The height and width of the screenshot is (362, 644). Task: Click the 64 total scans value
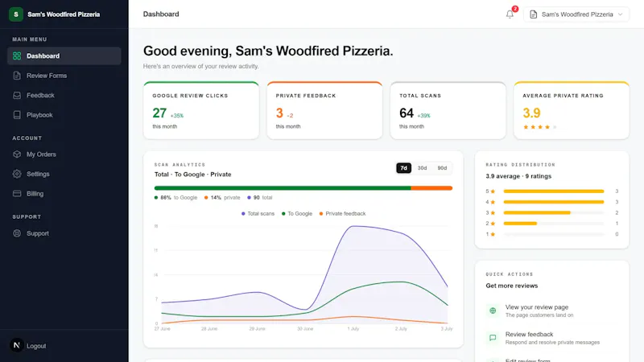pos(407,113)
